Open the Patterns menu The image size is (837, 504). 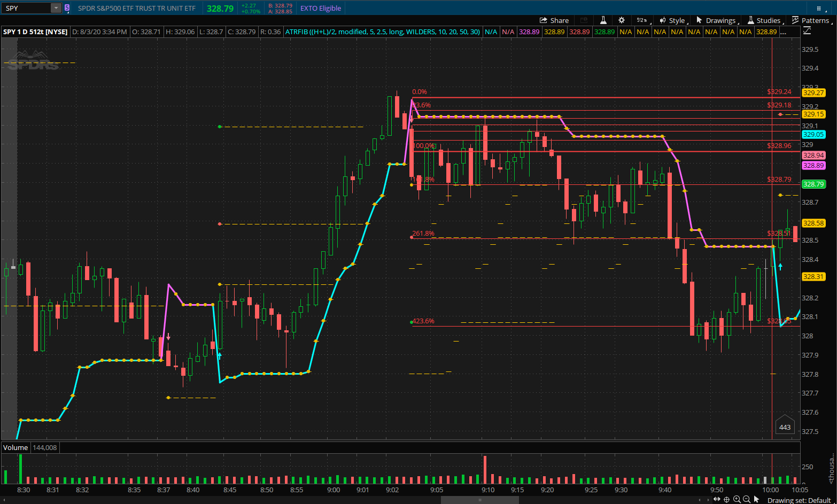coord(811,20)
